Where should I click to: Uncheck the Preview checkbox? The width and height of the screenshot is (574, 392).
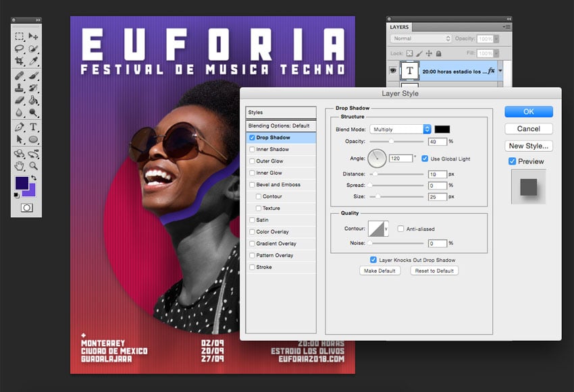point(512,161)
